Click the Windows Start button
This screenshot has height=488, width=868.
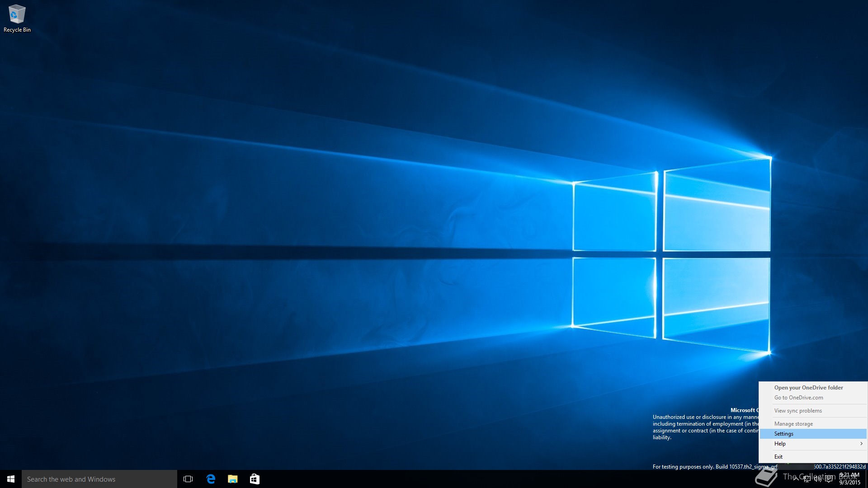(x=11, y=479)
